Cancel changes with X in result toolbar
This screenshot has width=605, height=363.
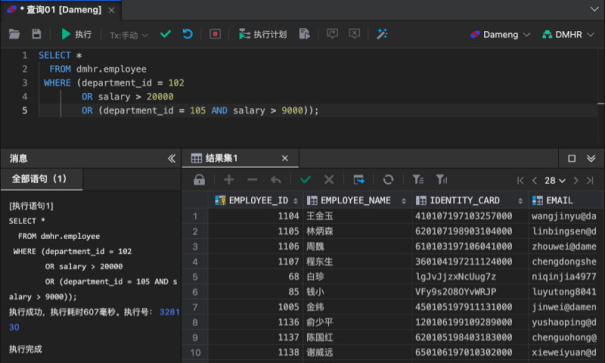(329, 180)
